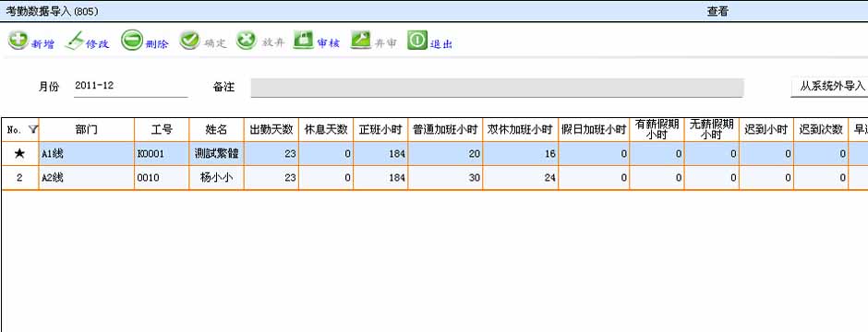Viewport: 868px width, 332px height.
Task: Click the 双休加班小时 column header
Action: (521, 130)
